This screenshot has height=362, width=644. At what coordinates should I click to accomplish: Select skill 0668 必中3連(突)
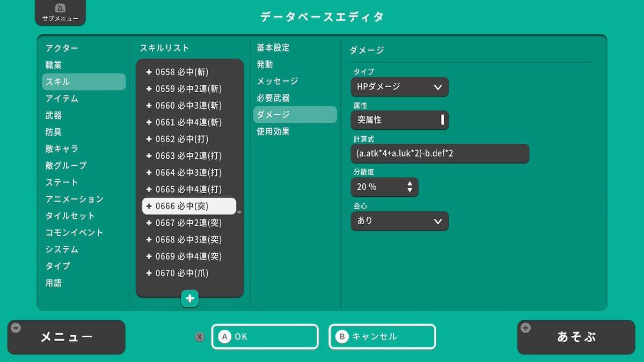[x=189, y=240]
